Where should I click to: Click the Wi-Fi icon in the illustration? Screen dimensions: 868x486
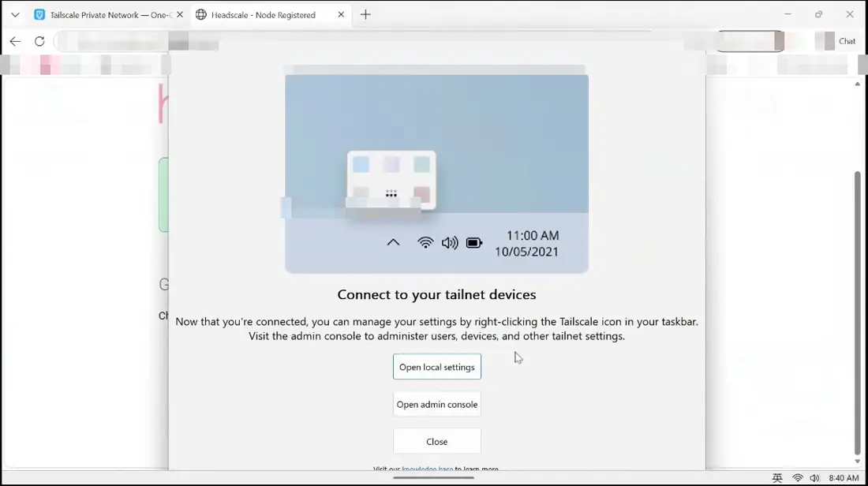pos(425,242)
